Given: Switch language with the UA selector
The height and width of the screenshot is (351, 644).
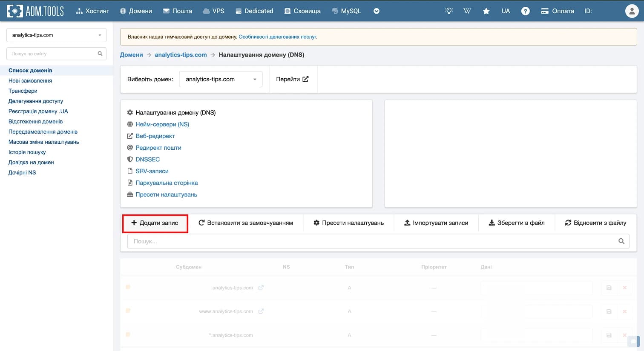Looking at the screenshot, I should click(x=506, y=11).
